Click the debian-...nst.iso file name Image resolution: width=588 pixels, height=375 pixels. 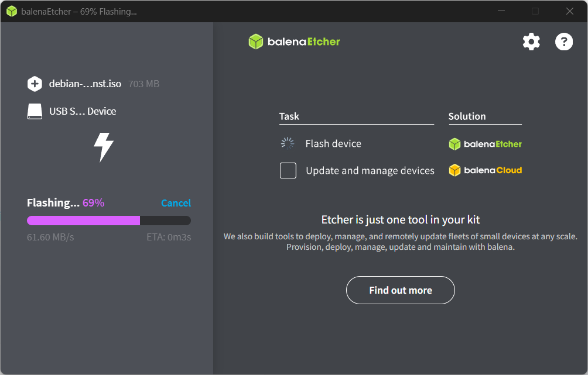pos(85,84)
